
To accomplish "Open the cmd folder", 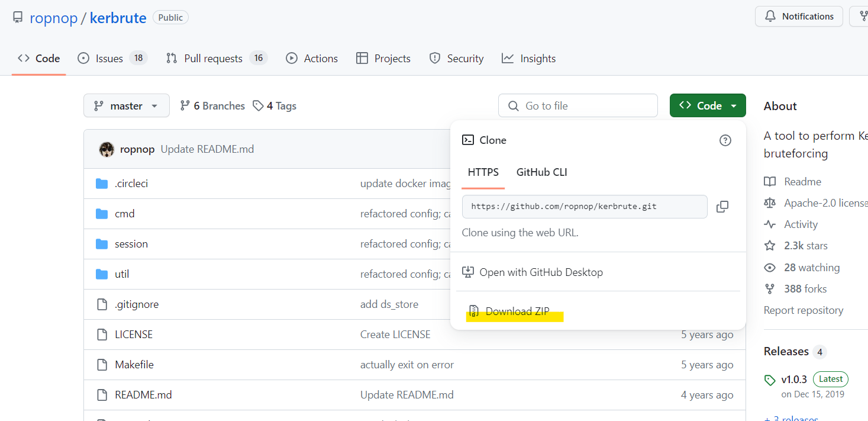I will [125, 214].
